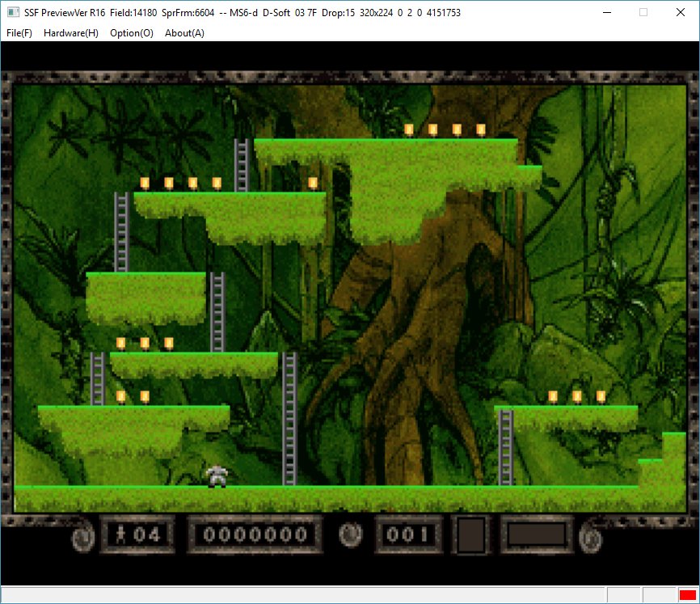The image size is (700, 604).
Task: Click the square empty item slot in HUD
Action: tap(470, 534)
